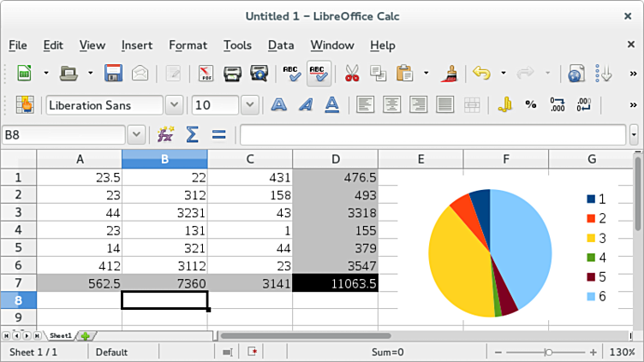Export directly as PDF
644x362 pixels.
click(206, 74)
